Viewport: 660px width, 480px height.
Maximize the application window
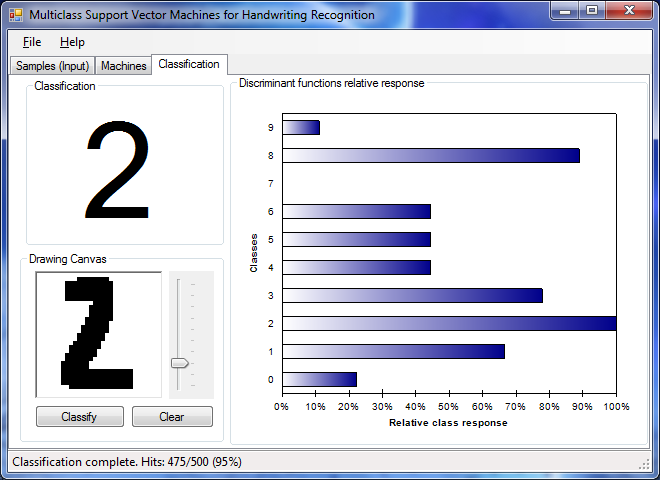(592, 11)
